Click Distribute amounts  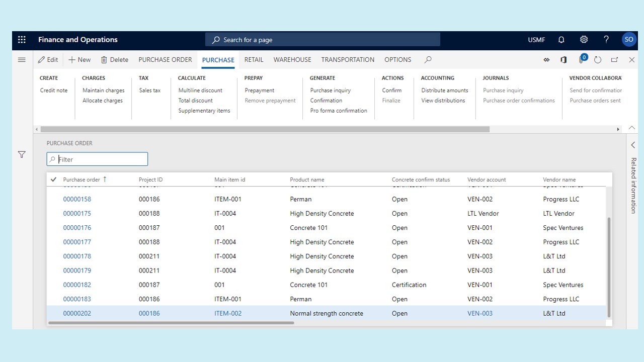[x=445, y=90]
